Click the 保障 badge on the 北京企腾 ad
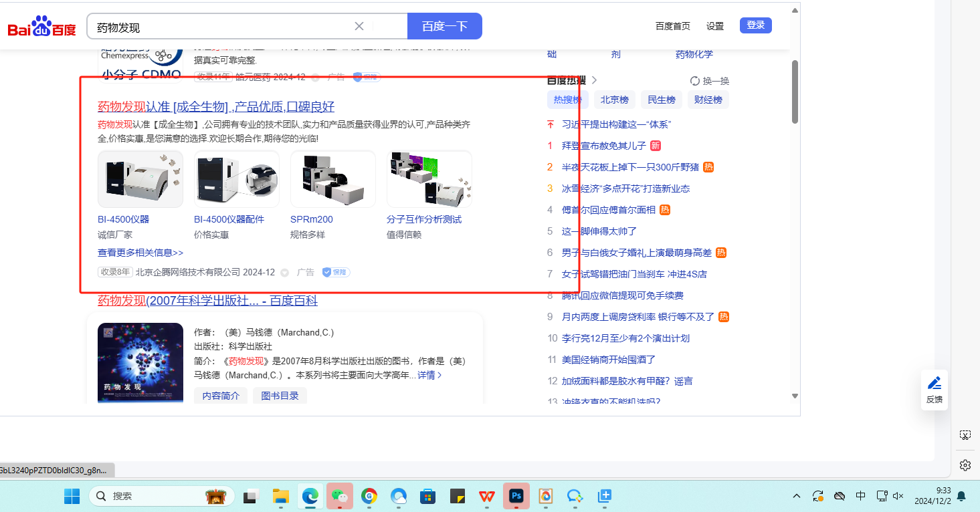The height and width of the screenshot is (512, 980). (x=336, y=272)
